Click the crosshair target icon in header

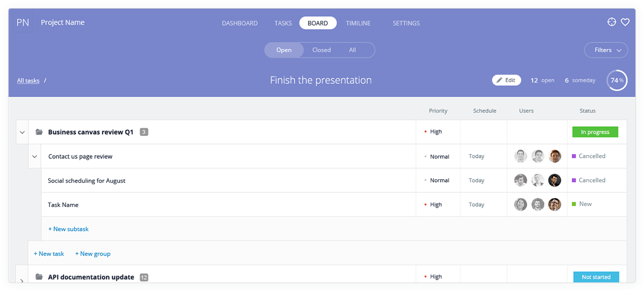(611, 22)
